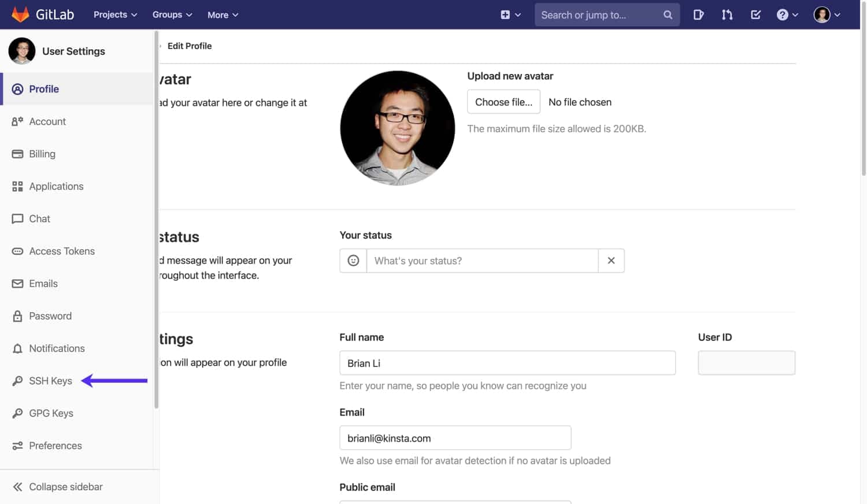Select the emoji smiley icon in status field

coord(353,261)
